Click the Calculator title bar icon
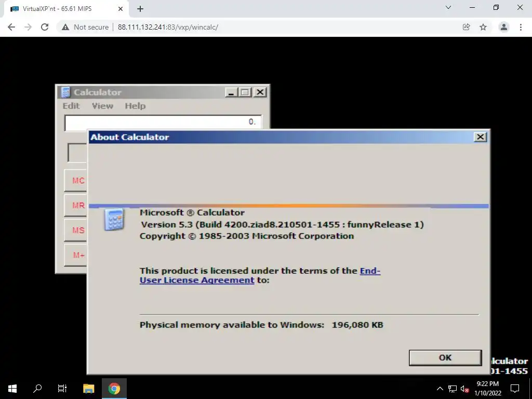532x399 pixels. pyautogui.click(x=65, y=92)
